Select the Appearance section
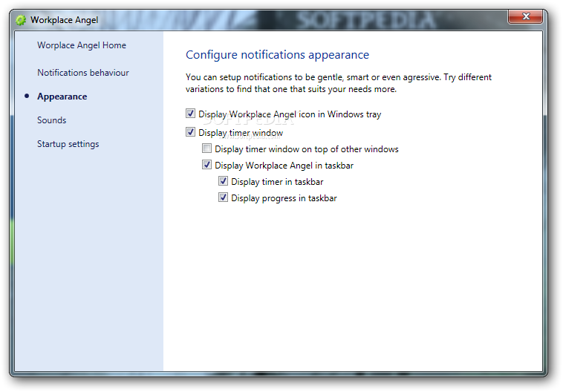This screenshot has width=563, height=392. [62, 97]
